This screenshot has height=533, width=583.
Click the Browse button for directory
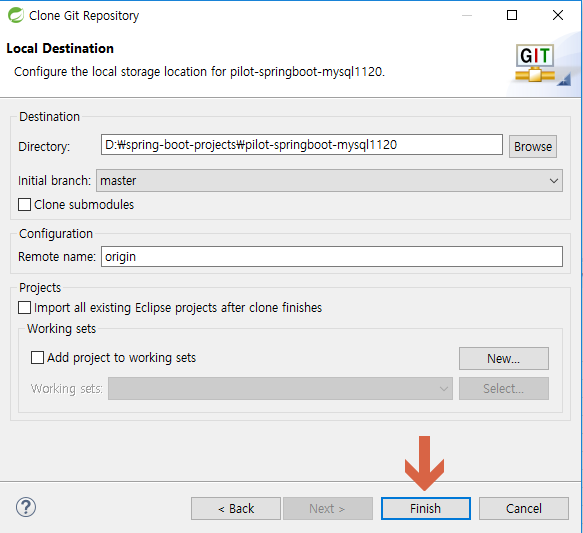[533, 146]
